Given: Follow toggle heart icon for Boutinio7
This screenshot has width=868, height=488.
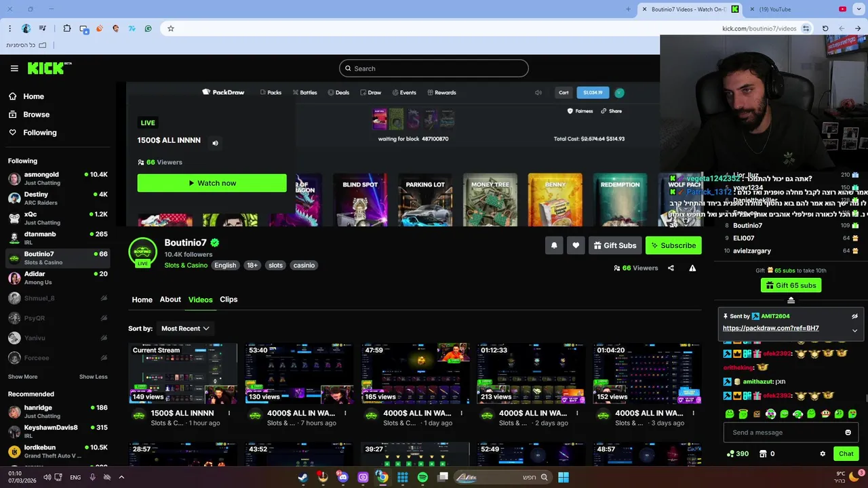Looking at the screenshot, I should coord(576,245).
